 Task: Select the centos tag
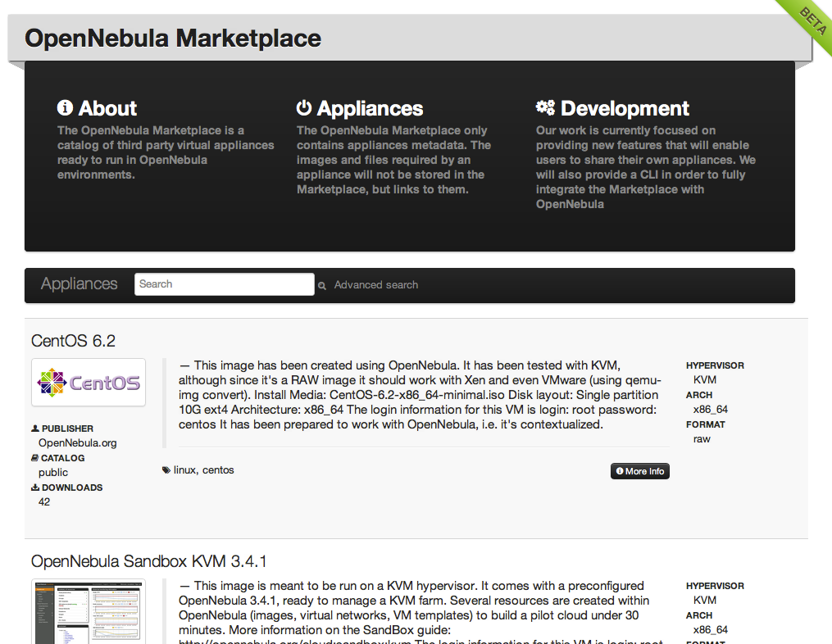tap(218, 470)
